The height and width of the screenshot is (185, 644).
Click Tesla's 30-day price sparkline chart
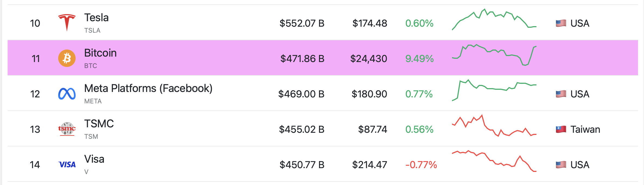coord(494,20)
